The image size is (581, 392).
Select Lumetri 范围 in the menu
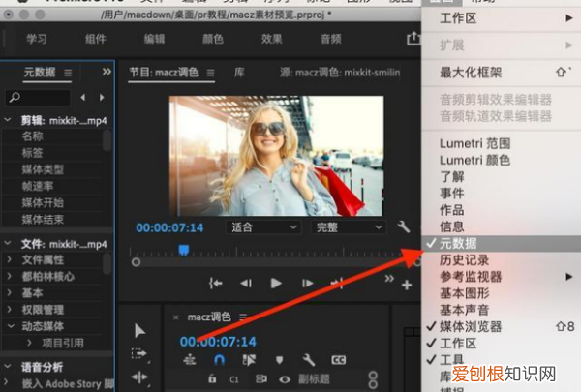point(501,143)
